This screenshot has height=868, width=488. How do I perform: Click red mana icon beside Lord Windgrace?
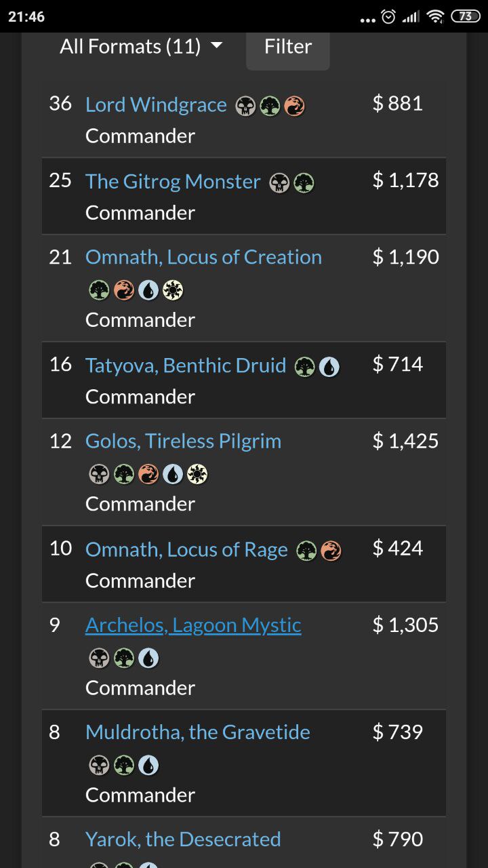click(x=294, y=106)
